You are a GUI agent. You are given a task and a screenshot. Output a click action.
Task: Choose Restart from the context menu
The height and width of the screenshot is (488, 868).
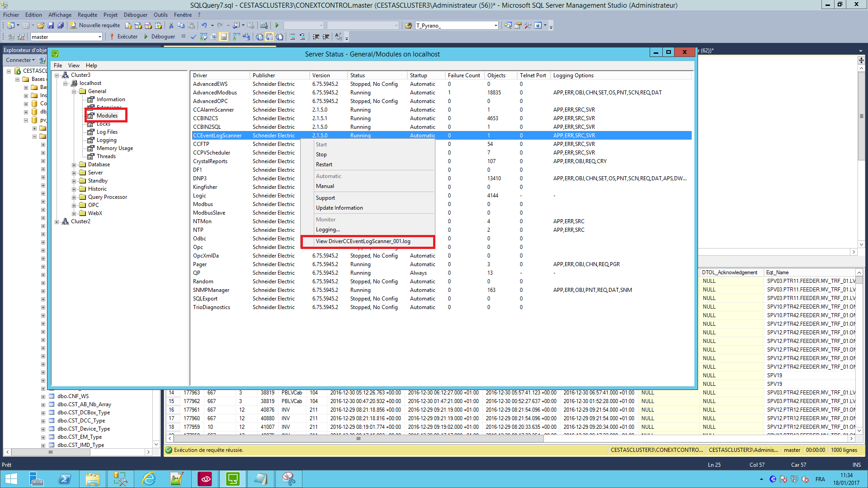[x=324, y=164]
